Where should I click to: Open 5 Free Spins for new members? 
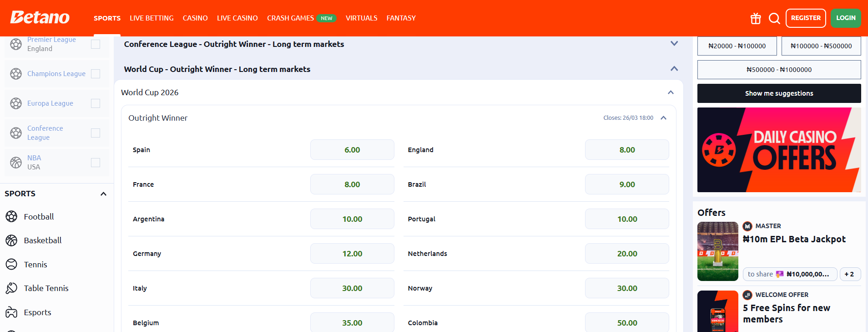[787, 313]
